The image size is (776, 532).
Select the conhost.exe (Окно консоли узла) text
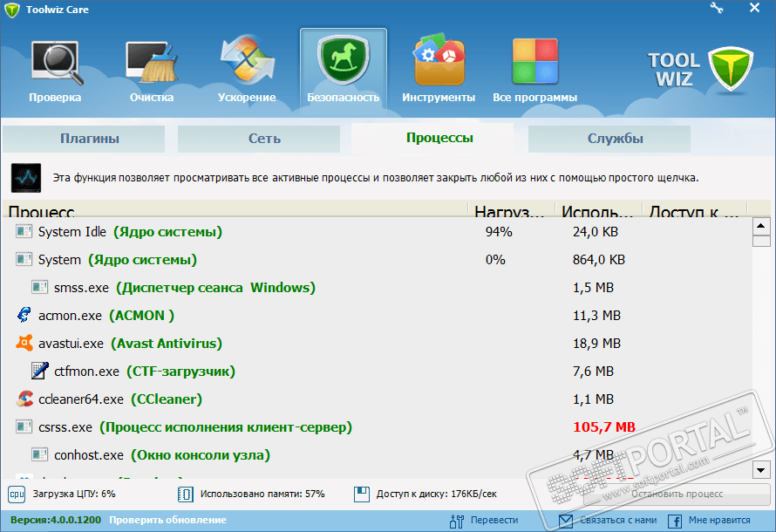coord(162,455)
